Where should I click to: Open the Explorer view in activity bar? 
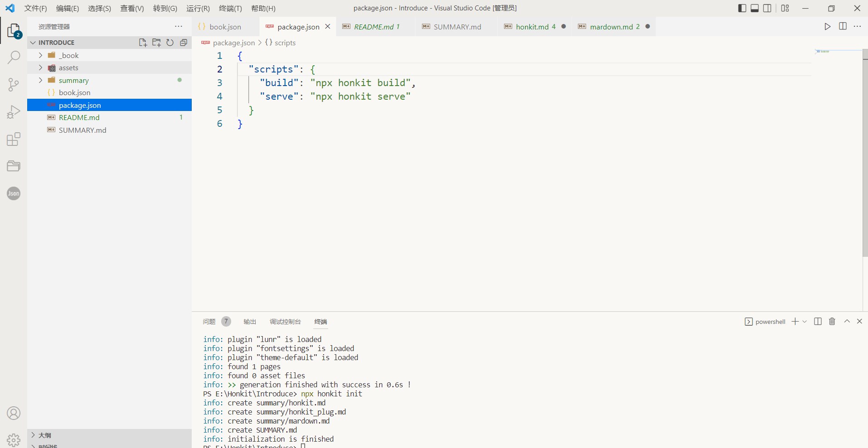14,31
